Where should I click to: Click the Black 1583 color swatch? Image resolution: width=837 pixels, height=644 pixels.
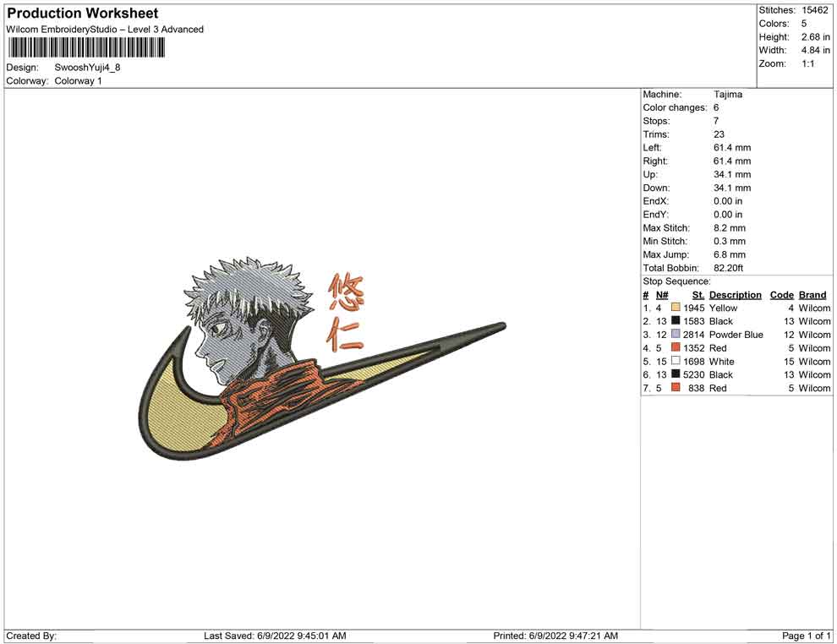[676, 320]
